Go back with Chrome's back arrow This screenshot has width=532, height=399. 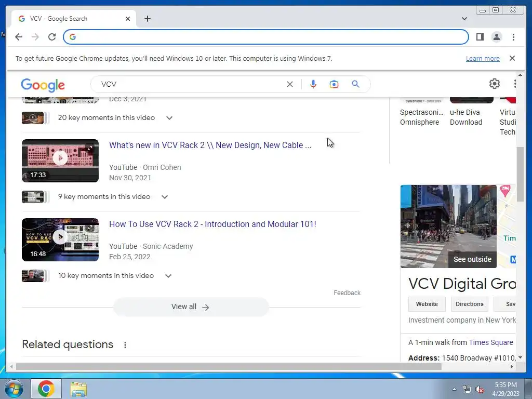click(19, 37)
